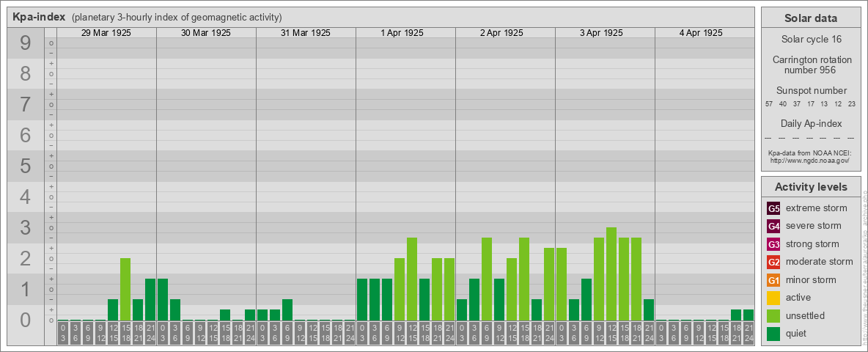Viewport: 868px width, 352px height.
Task: Click the Kp scale number 9
Action: [x=25, y=43]
